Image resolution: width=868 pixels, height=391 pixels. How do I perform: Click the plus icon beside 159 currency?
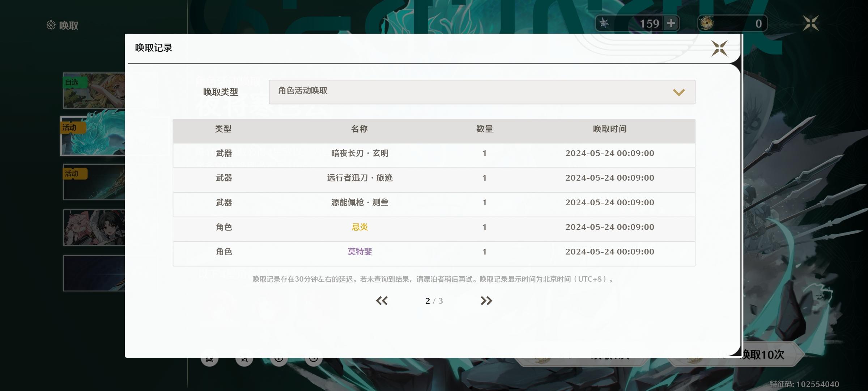pyautogui.click(x=671, y=24)
